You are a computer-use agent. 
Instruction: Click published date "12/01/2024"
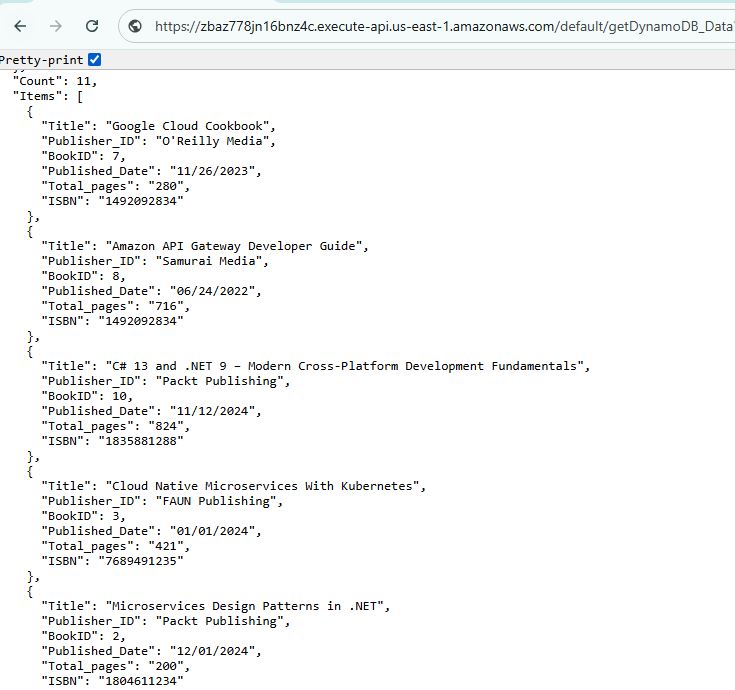(x=212, y=651)
